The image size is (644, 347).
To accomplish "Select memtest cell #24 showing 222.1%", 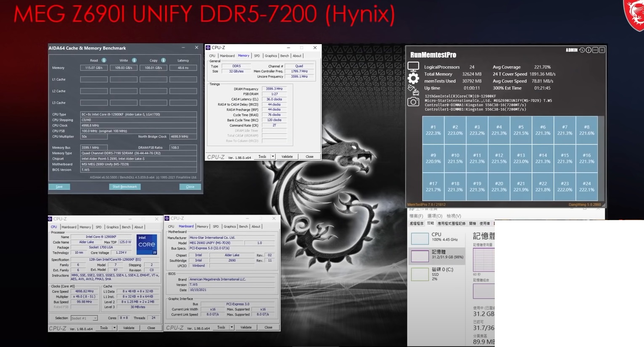I will (x=587, y=187).
